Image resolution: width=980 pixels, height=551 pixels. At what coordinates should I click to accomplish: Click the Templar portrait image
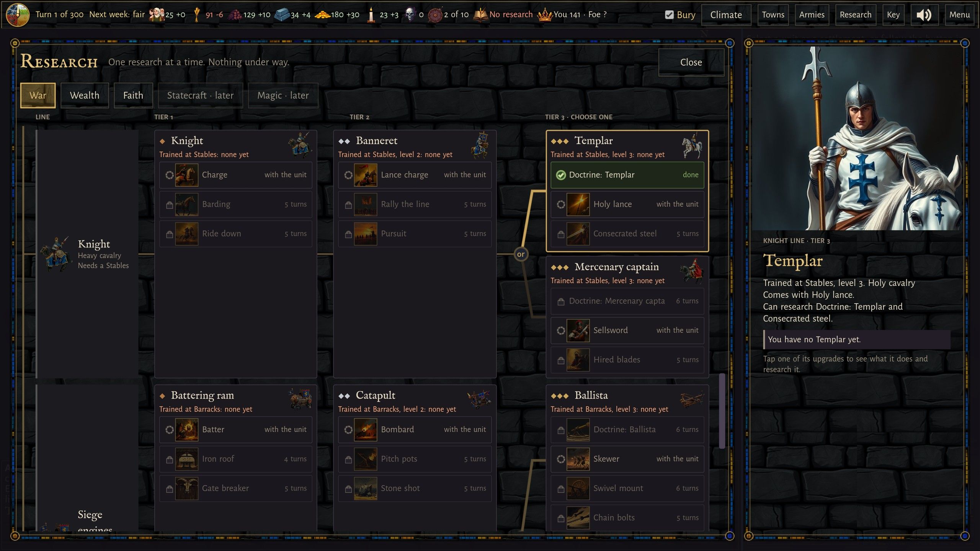[x=857, y=138]
